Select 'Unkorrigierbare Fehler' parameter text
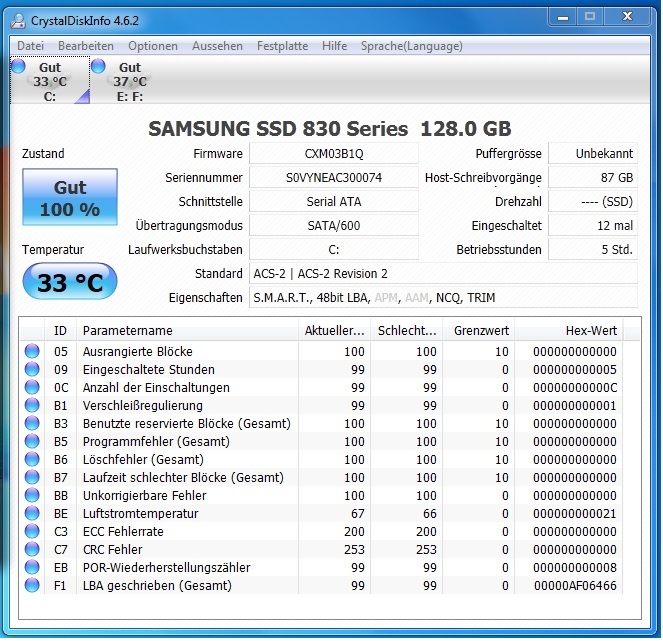This screenshot has width=663, height=641. tap(145, 496)
